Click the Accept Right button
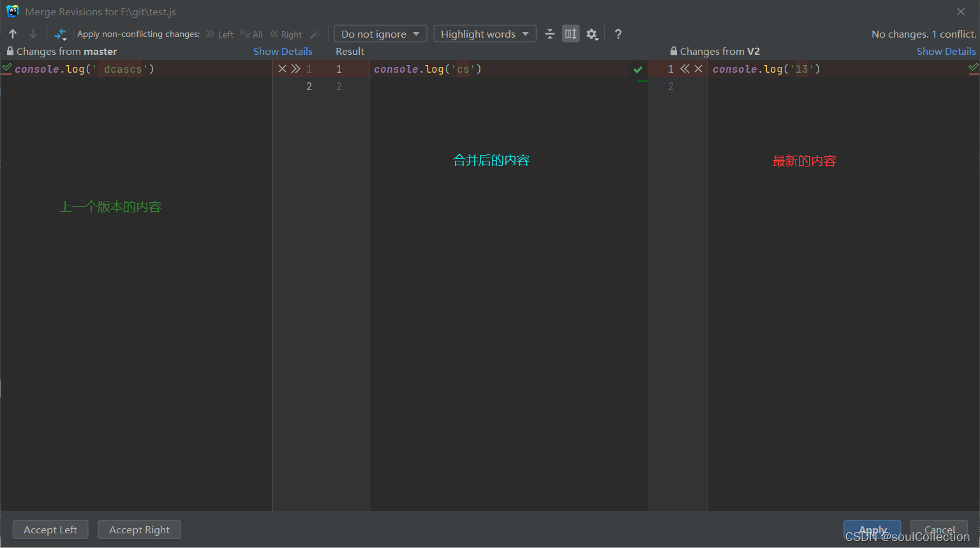The width and height of the screenshot is (980, 548). (139, 529)
